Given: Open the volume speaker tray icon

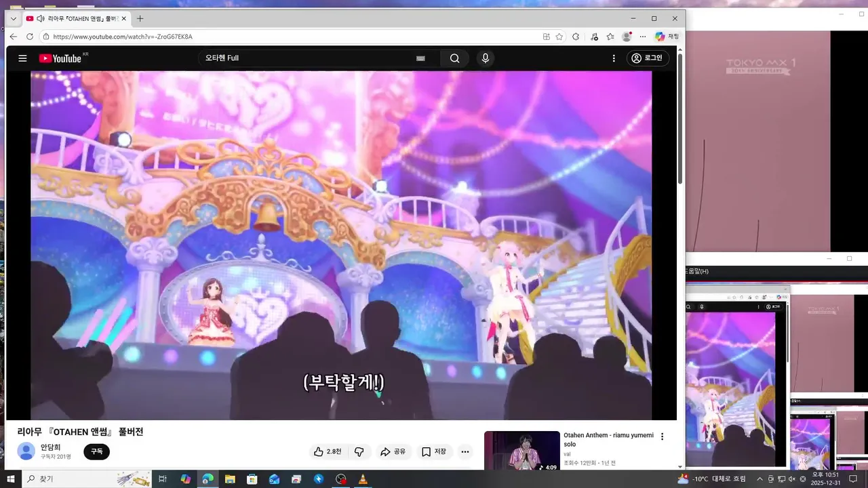Looking at the screenshot, I should click(x=792, y=479).
